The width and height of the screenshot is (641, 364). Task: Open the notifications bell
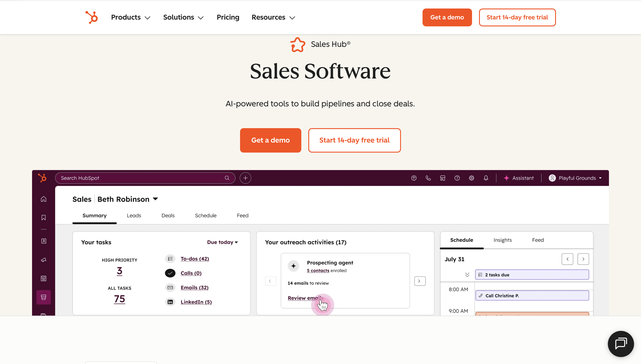pos(486,178)
